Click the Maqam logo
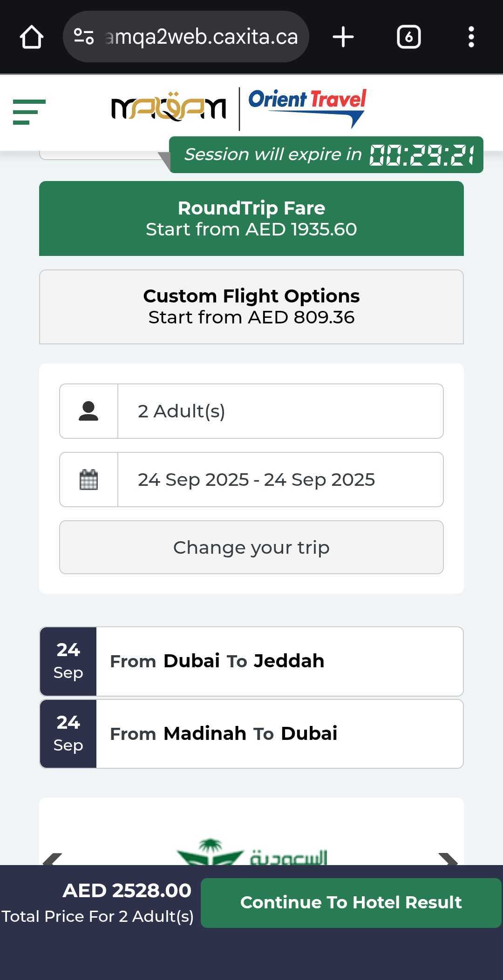The width and height of the screenshot is (503, 980). click(169, 108)
